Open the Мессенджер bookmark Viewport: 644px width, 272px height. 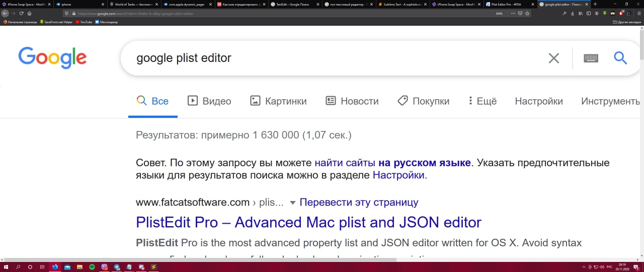tap(106, 22)
